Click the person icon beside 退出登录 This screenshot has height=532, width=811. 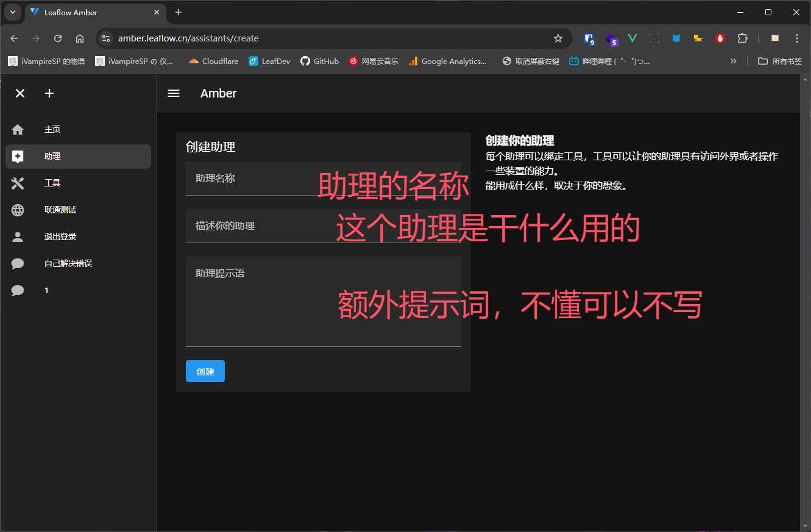pos(18,237)
